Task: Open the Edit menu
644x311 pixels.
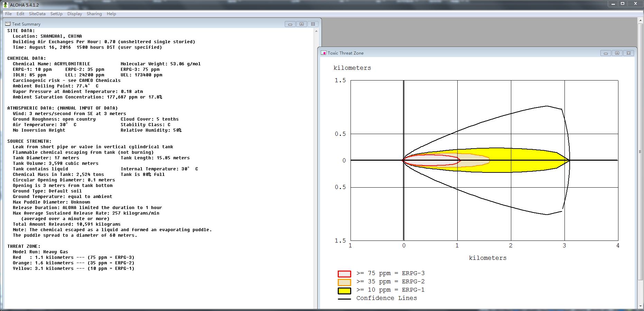Action: click(20, 14)
